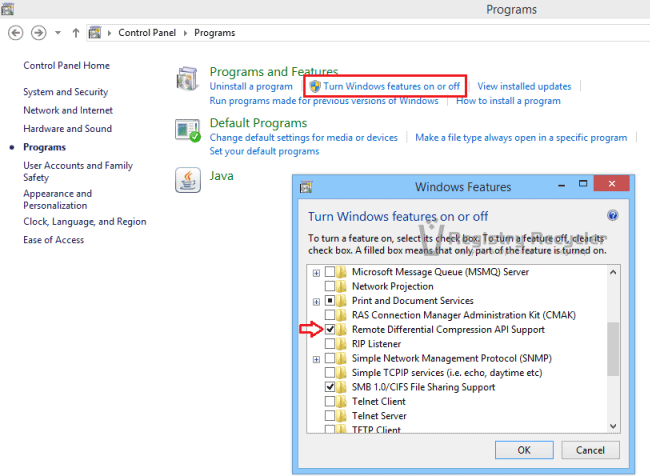This screenshot has height=476, width=650.
Task: Select Programs in the breadcrumb path
Action: coord(214,33)
